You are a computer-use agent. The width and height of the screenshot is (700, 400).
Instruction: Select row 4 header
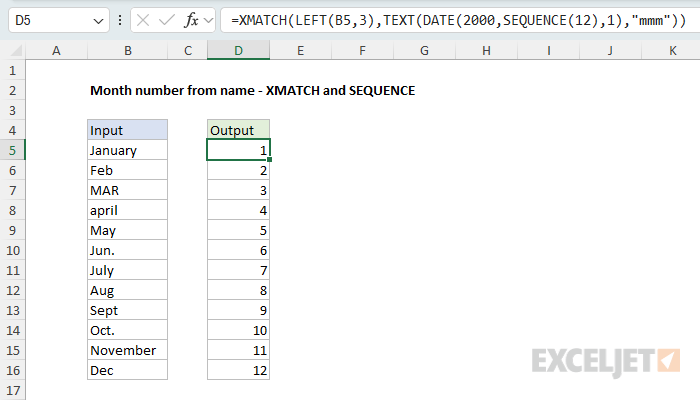tap(12, 130)
